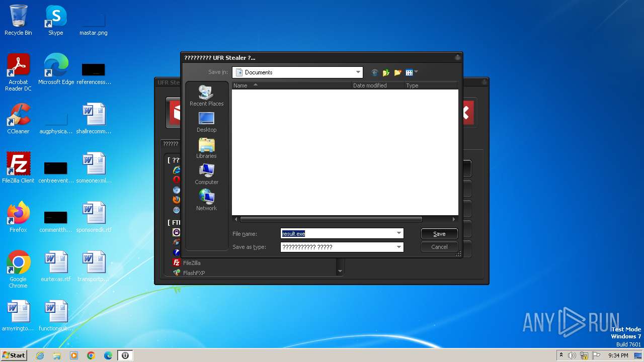The width and height of the screenshot is (644, 362).
Task: Click the clock showing 9:34 PM
Action: click(x=618, y=355)
